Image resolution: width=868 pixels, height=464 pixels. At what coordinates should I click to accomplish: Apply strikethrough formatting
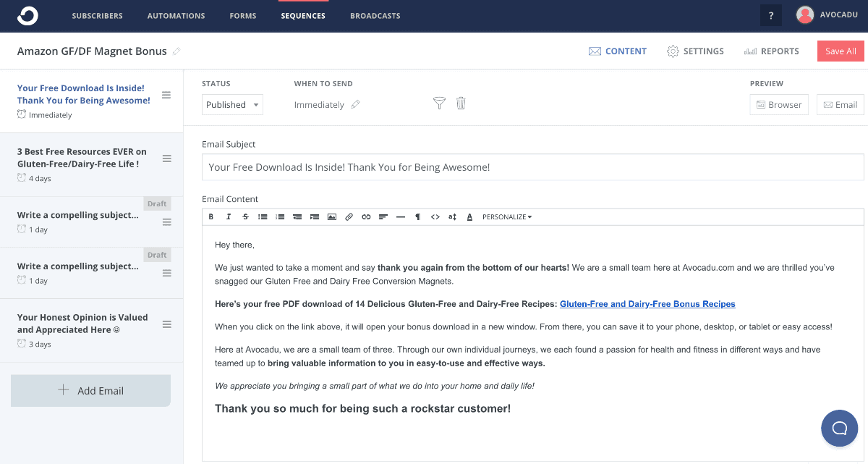245,216
